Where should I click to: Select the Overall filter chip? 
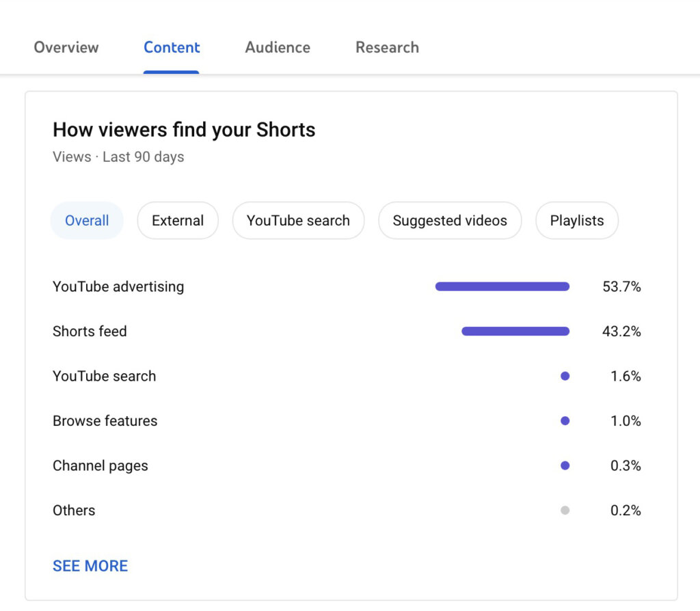(x=87, y=220)
